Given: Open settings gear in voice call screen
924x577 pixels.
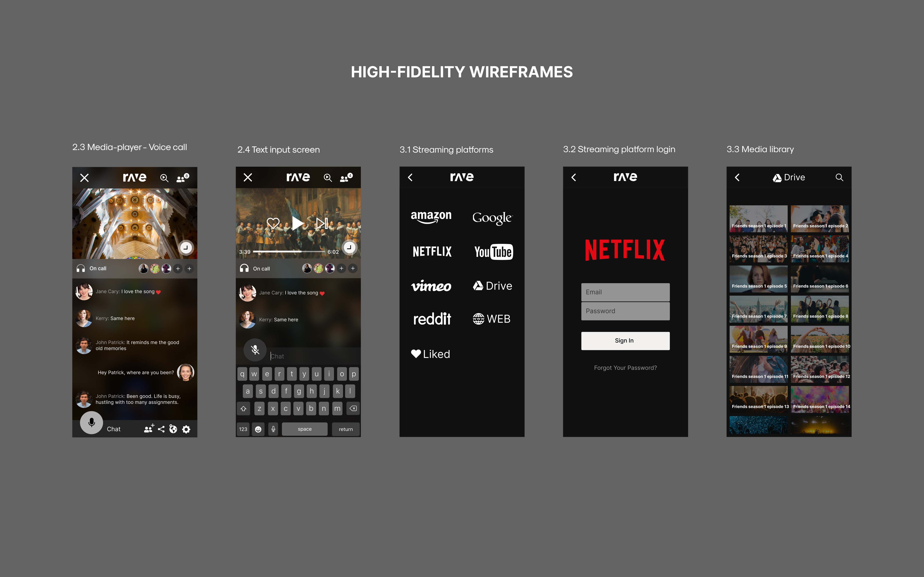Looking at the screenshot, I should (x=186, y=429).
